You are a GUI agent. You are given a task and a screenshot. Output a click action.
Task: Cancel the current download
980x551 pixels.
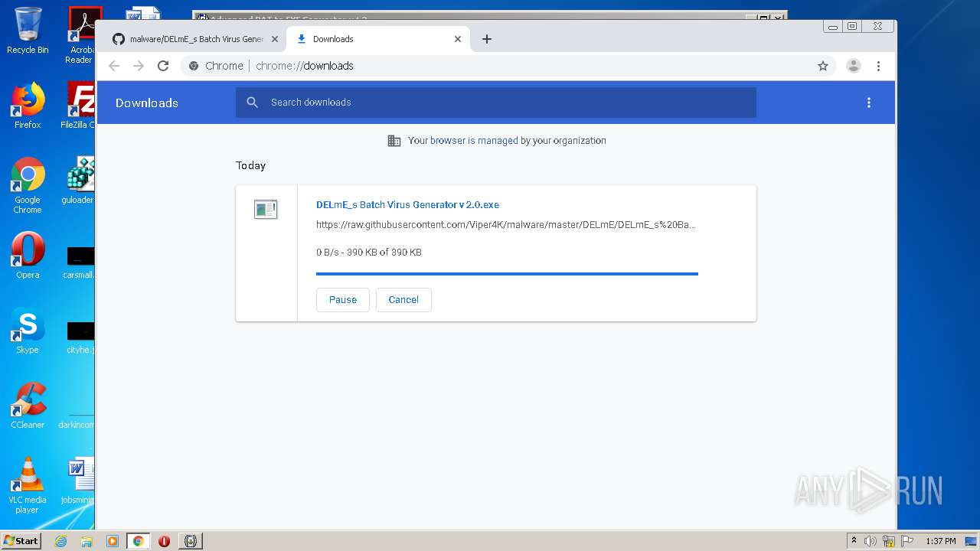[x=403, y=300]
